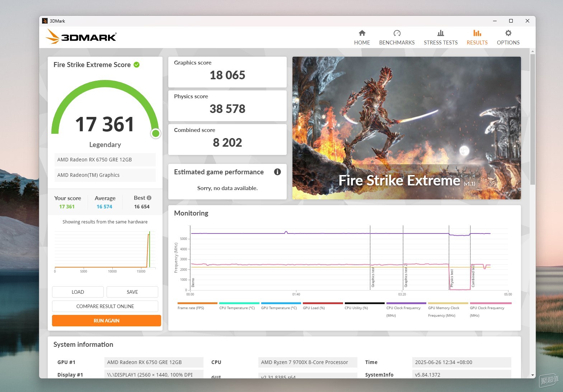This screenshot has width=563, height=392.
Task: Toggle GPU Load (%) legend entry
Action: pos(323,306)
